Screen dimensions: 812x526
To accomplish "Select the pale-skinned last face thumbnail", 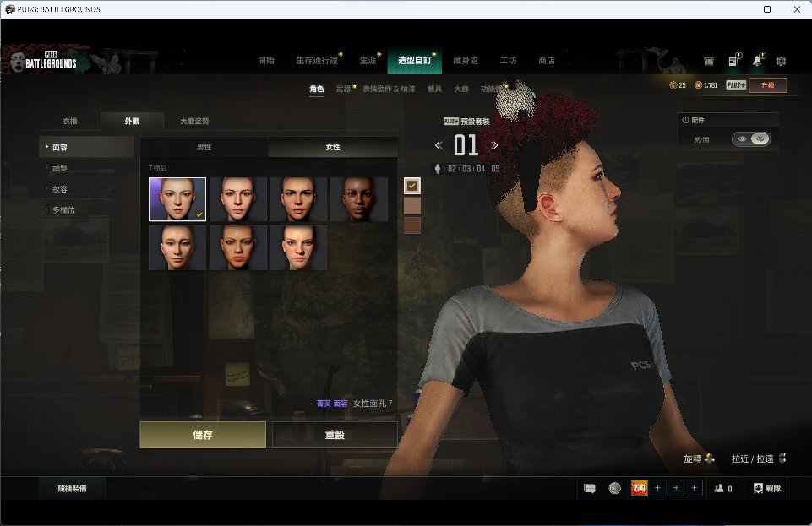I will coord(298,247).
